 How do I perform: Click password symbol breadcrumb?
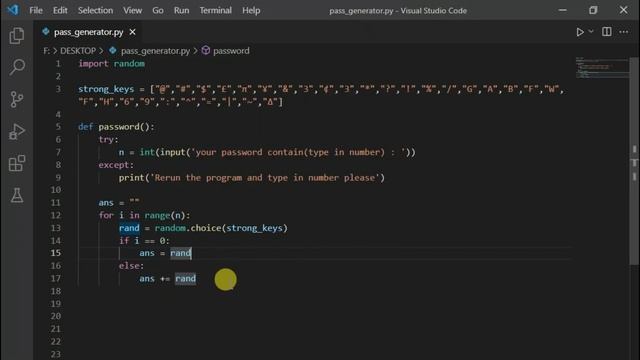coord(231,51)
